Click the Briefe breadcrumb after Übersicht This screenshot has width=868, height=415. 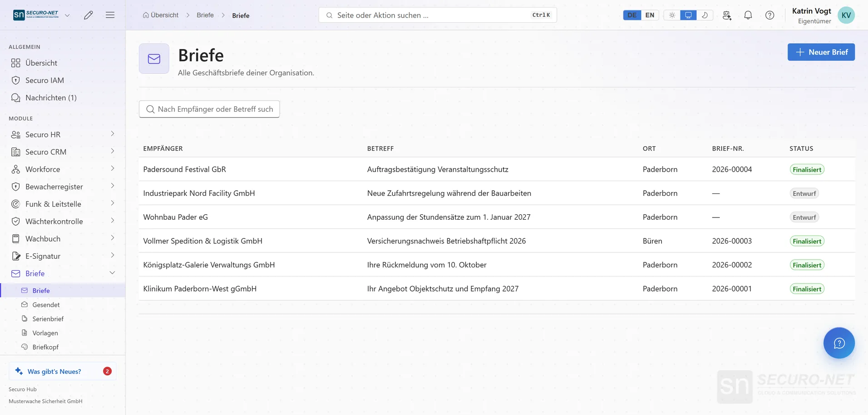coord(205,15)
